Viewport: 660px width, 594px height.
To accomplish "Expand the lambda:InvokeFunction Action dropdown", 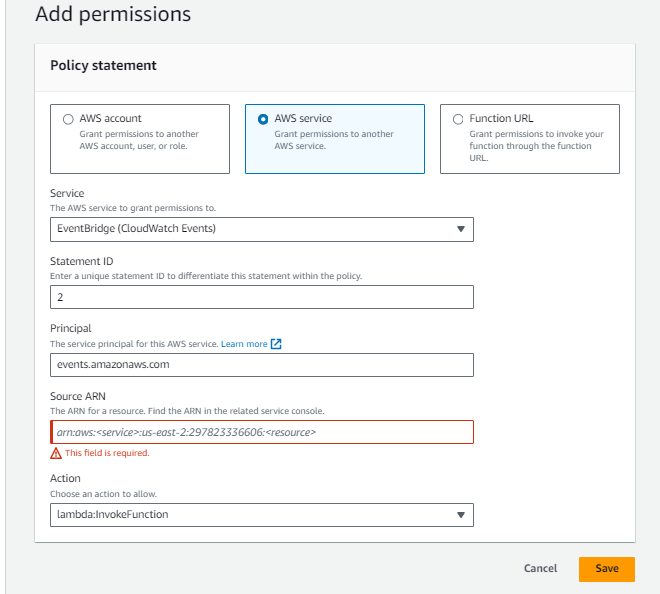I will point(261,514).
